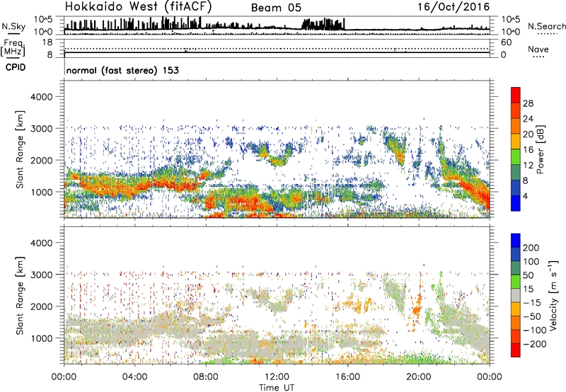566x392 pixels.
Task: Select the '04:00' time tick label
Action: [x=134, y=377]
